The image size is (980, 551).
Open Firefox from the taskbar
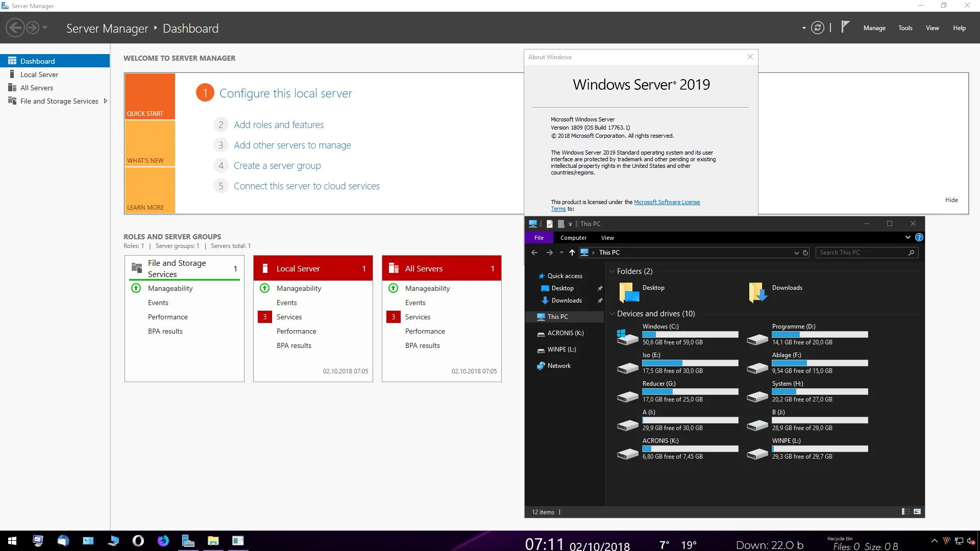click(163, 541)
